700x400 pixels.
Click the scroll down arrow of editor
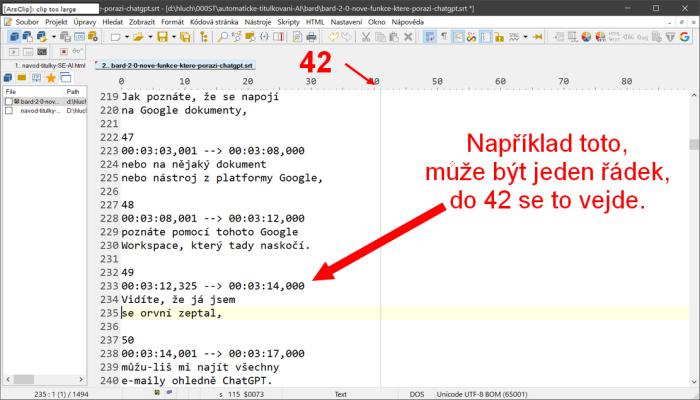click(x=694, y=382)
